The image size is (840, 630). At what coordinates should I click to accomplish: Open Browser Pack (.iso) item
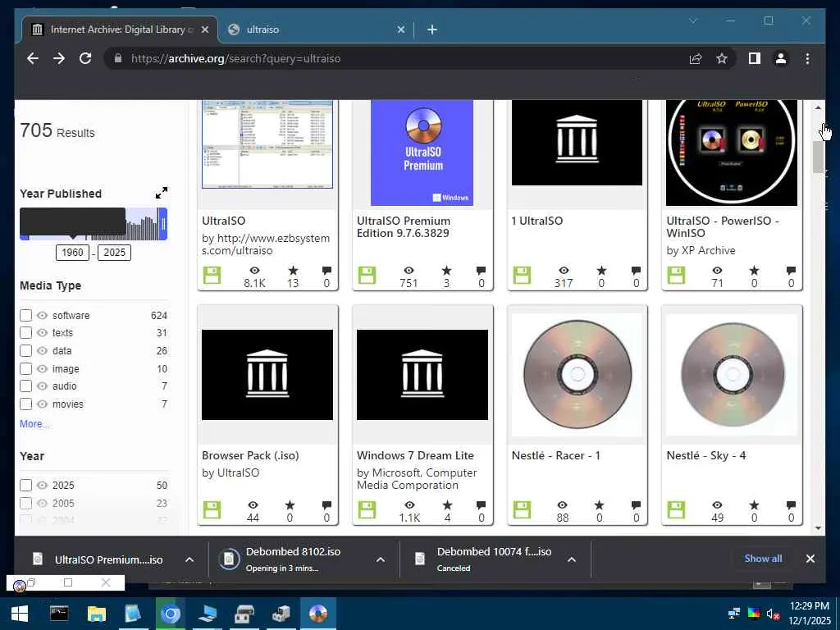(250, 455)
